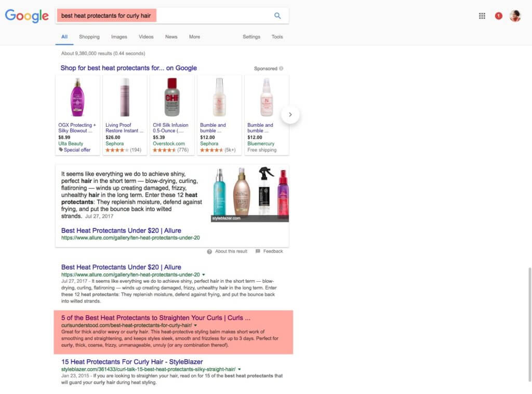Open featured snippet Allure title link
The image size is (532, 394).
(x=121, y=230)
